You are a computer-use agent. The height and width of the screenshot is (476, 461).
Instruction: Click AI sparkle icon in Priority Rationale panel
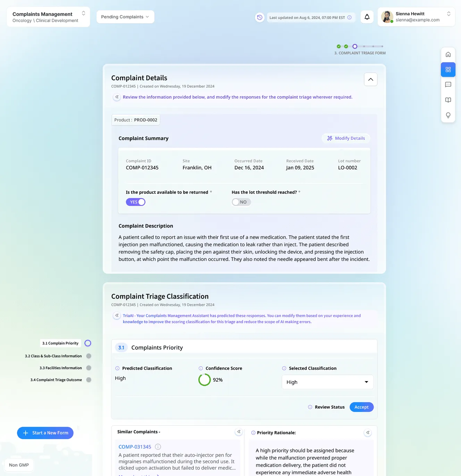[x=368, y=433]
